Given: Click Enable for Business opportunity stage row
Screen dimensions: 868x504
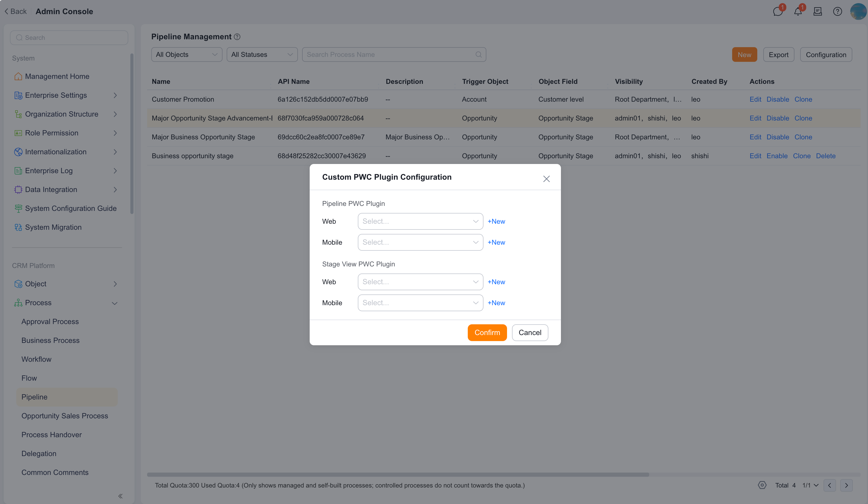Looking at the screenshot, I should pyautogui.click(x=777, y=156).
